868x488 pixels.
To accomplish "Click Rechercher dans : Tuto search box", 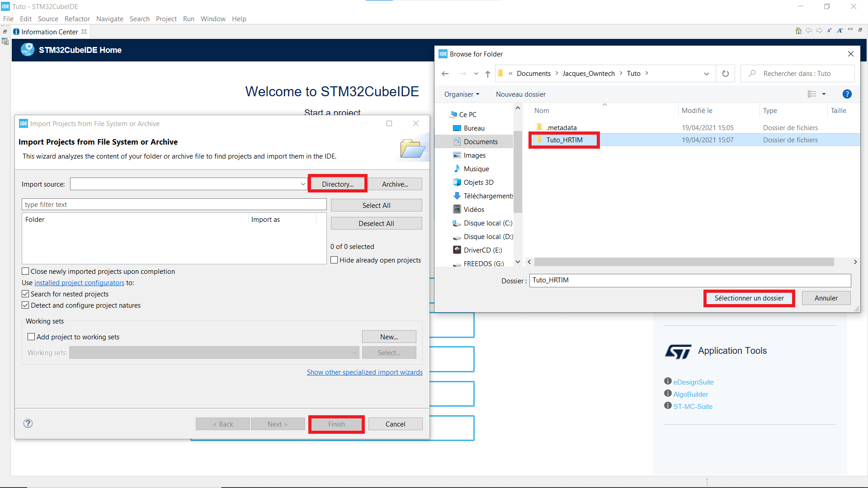I will click(x=797, y=74).
